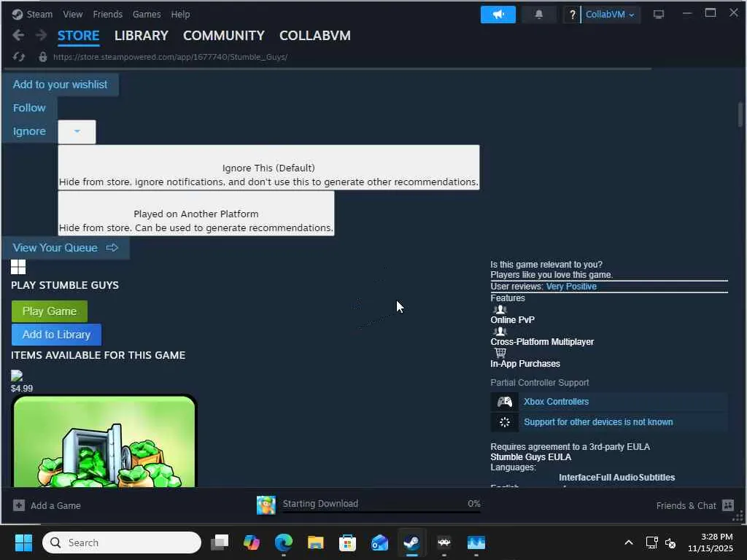Viewport: 747px width, 560px height.
Task: Open Friends & Chat
Action: pyautogui.click(x=686, y=506)
